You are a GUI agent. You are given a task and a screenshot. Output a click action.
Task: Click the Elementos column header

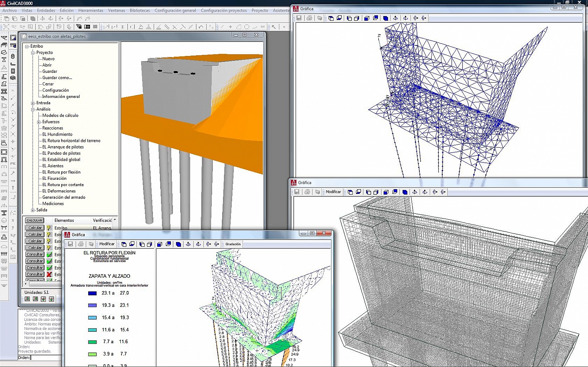[x=64, y=221]
